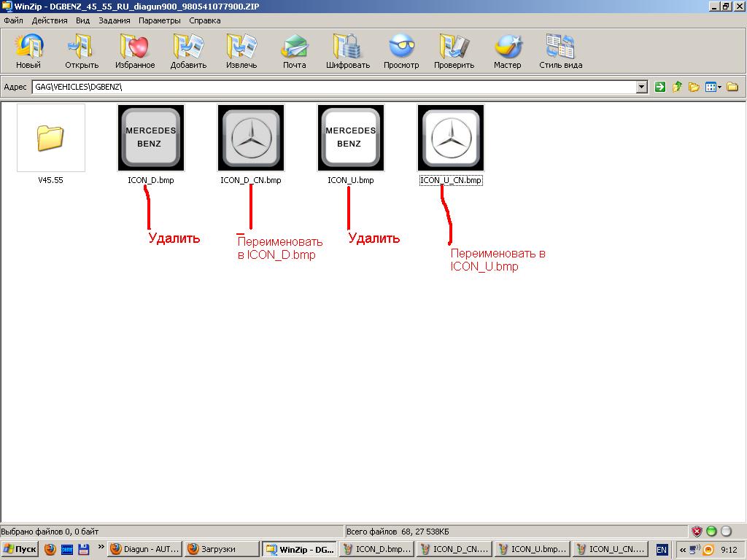Click the 9:12 system clock
This screenshot has width=747, height=560.
pyautogui.click(x=729, y=550)
